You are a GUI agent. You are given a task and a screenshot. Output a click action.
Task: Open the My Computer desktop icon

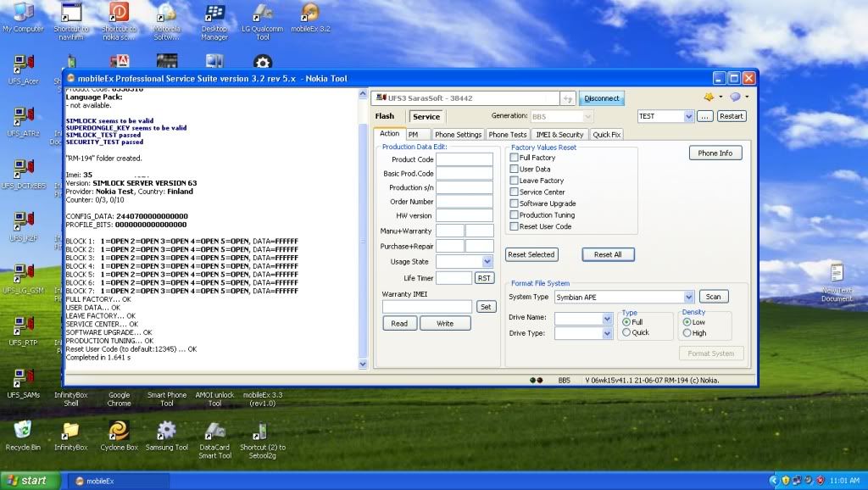tap(23, 17)
